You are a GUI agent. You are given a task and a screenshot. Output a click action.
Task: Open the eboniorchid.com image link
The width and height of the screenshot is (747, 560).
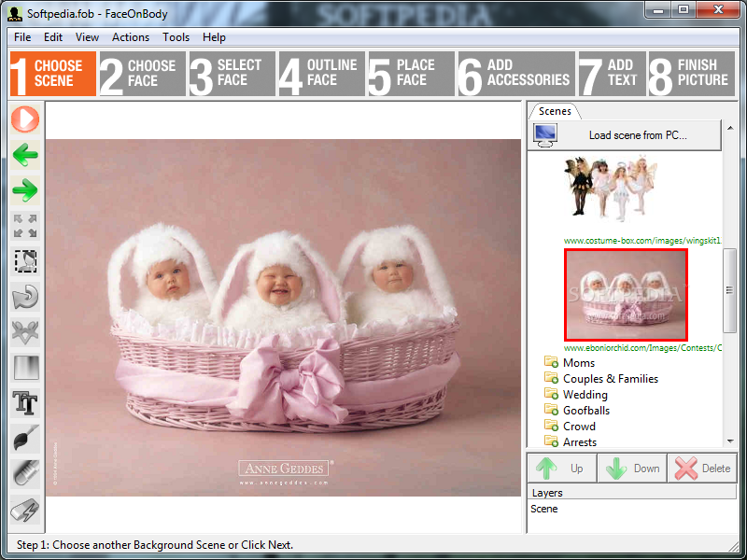[642, 348]
